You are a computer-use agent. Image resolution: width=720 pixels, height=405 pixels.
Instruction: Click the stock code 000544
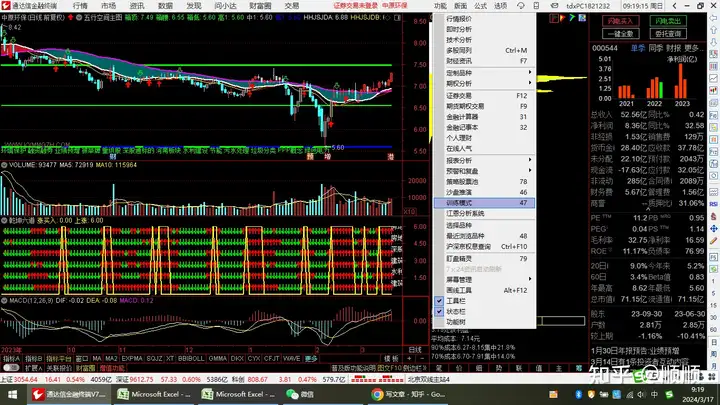tap(605, 48)
